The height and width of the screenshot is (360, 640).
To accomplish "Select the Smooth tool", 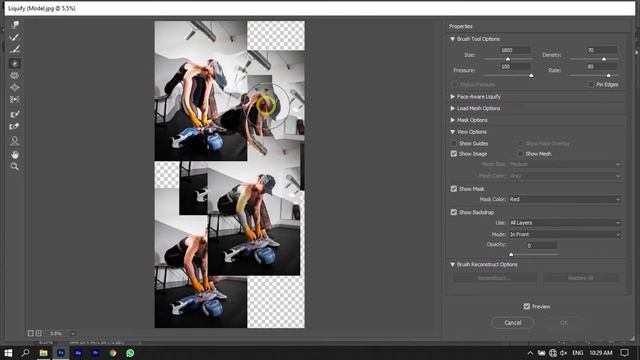I will tap(15, 50).
